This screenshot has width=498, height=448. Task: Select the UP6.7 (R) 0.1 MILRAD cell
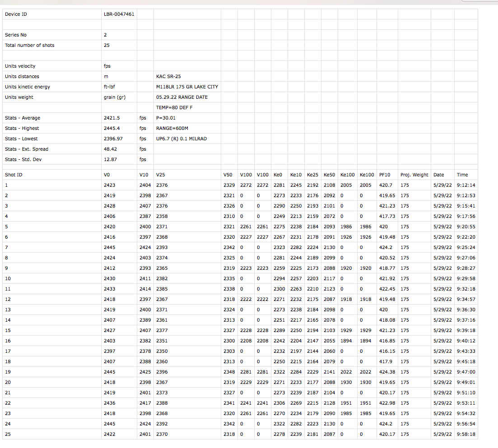[x=181, y=139]
